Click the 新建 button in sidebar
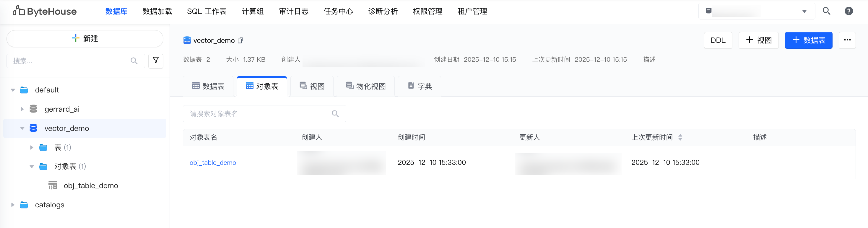This screenshot has height=228, width=868. coord(85,39)
